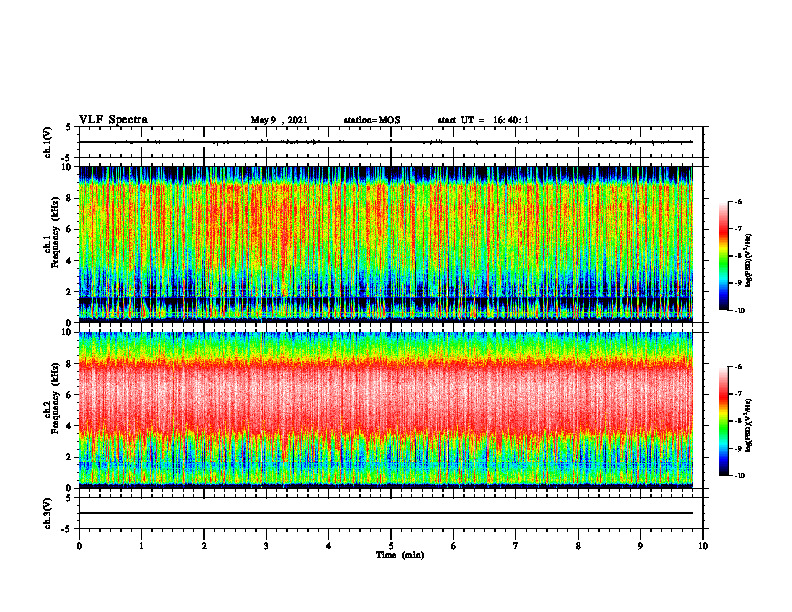Click the ch.2 spectrogram panel
Image resolution: width=792 pixels, height=612 pixels.
tap(386, 410)
